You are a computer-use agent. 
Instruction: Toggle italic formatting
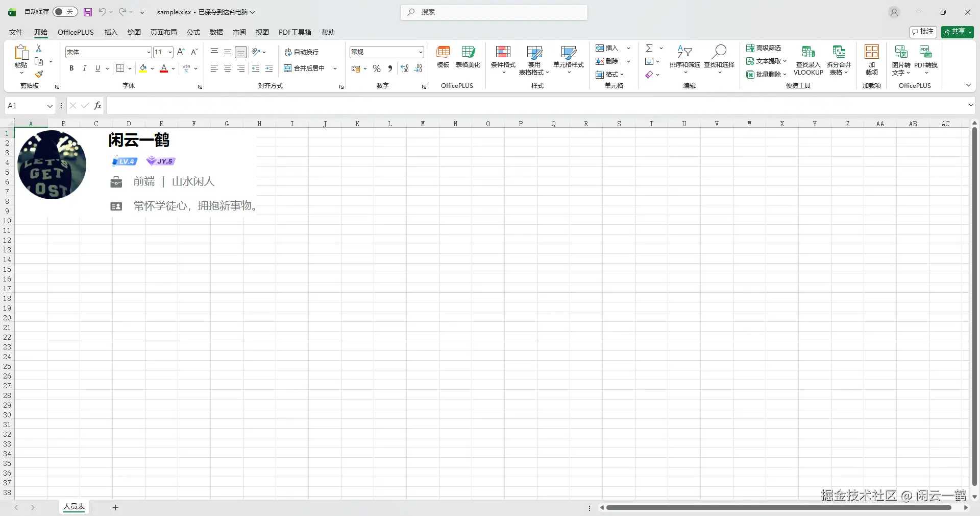pyautogui.click(x=85, y=68)
